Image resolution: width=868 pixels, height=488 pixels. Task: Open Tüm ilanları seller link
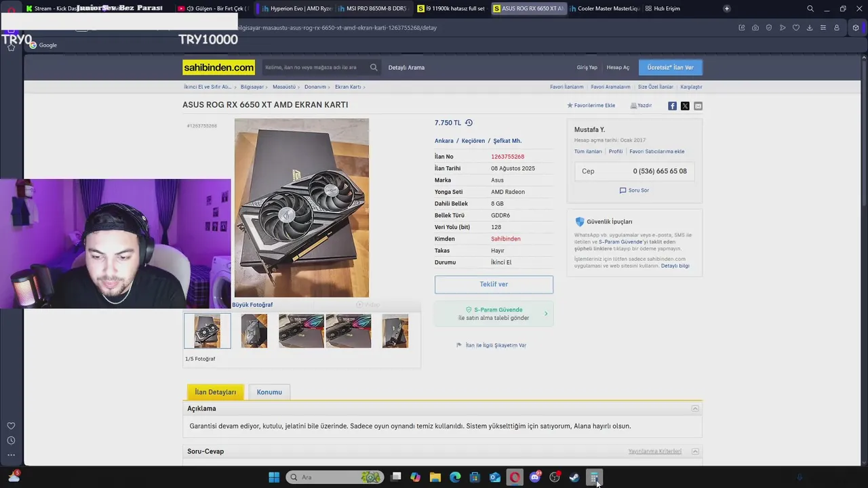pos(588,151)
